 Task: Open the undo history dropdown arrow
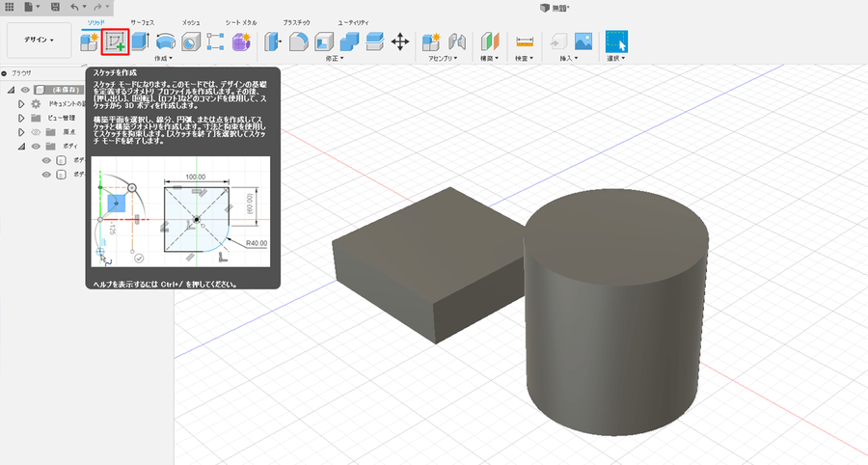(x=84, y=7)
